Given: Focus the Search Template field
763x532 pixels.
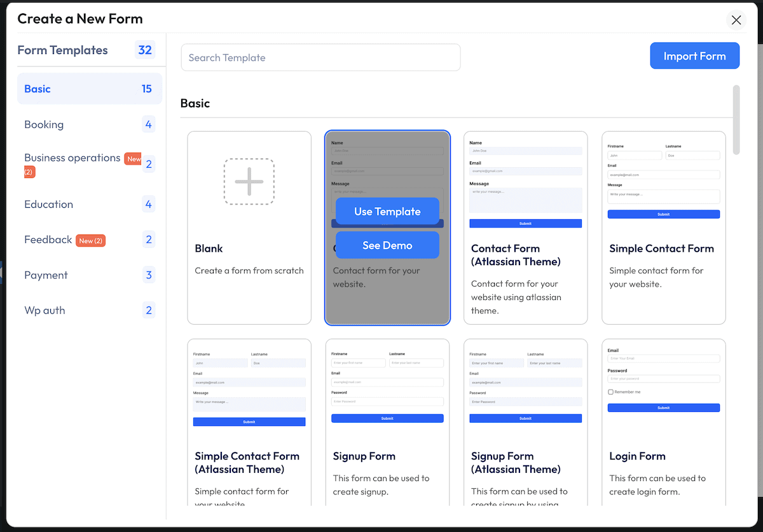Looking at the screenshot, I should pyautogui.click(x=320, y=57).
